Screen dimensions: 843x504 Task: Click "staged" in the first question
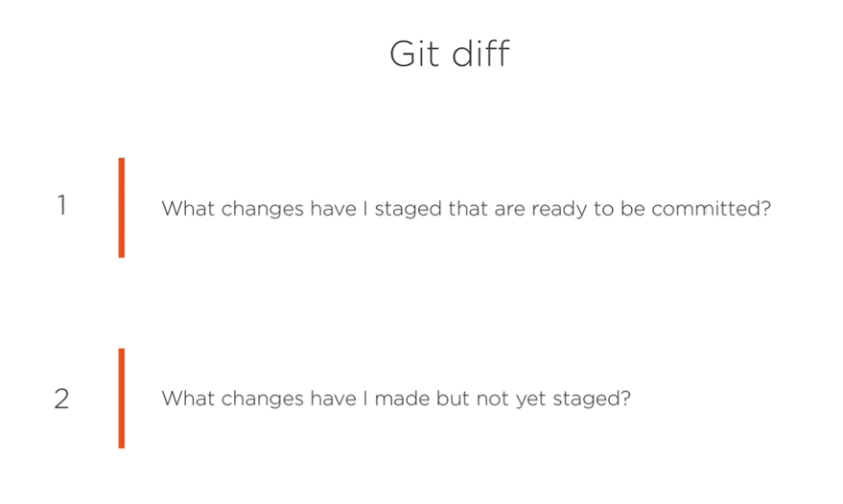coord(408,209)
